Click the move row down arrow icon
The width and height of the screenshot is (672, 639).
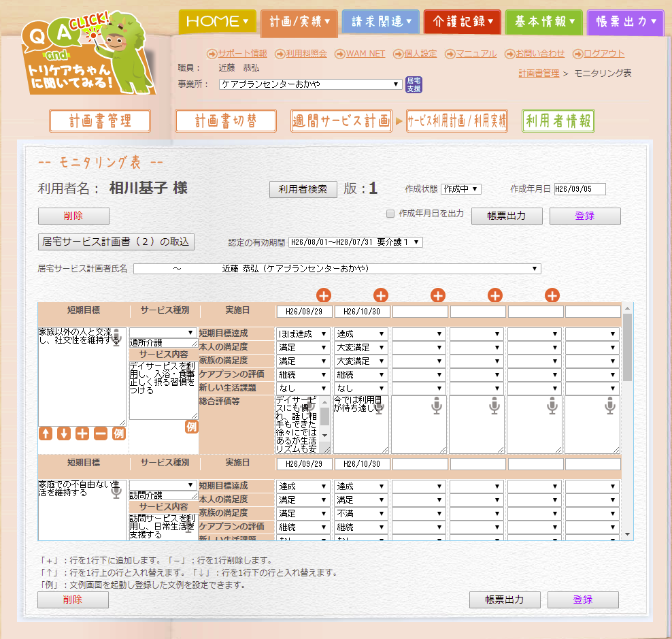pos(64,433)
